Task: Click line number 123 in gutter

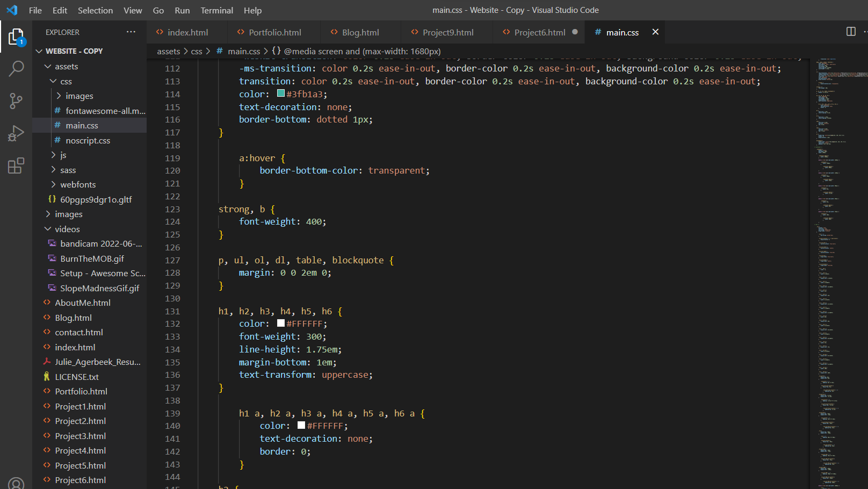Action: 172,209
